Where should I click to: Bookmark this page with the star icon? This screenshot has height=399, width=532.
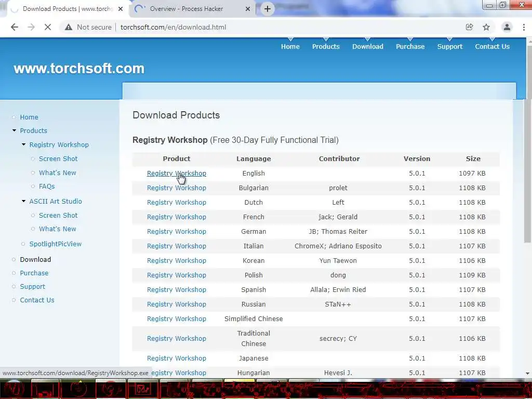point(486,27)
